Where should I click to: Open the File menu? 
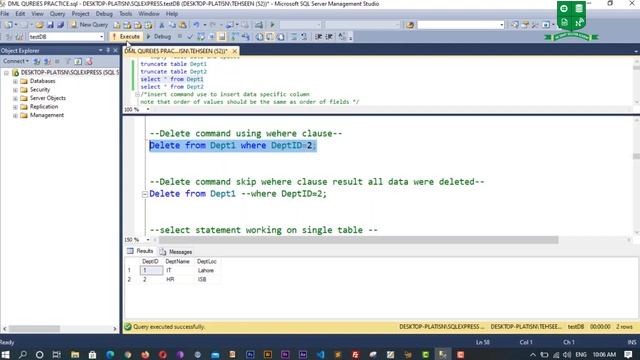(5, 14)
